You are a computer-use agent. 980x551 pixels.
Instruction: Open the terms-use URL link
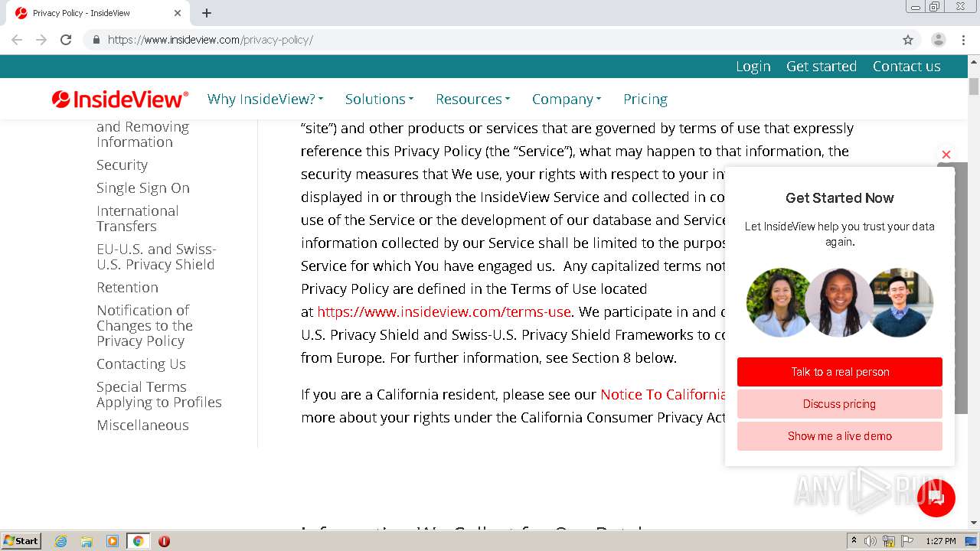point(444,311)
